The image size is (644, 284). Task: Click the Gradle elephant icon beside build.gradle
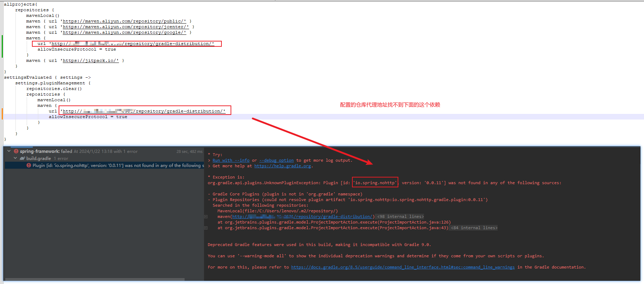pyautogui.click(x=22, y=159)
